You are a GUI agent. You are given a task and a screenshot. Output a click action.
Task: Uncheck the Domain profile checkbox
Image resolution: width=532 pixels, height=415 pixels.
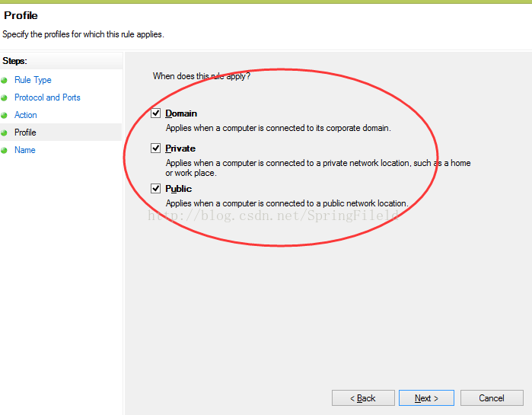(156, 113)
